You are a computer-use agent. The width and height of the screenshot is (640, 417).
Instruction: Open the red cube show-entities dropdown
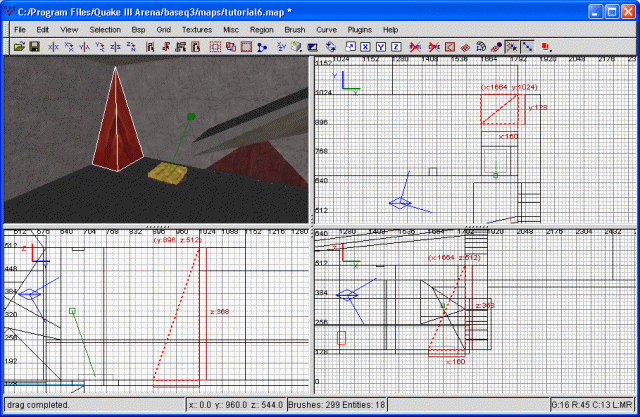pos(546,47)
